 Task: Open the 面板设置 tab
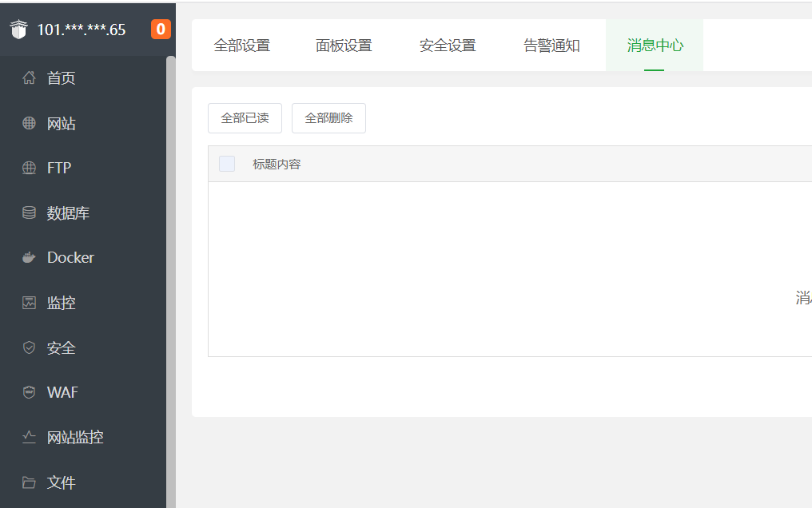pyautogui.click(x=344, y=46)
